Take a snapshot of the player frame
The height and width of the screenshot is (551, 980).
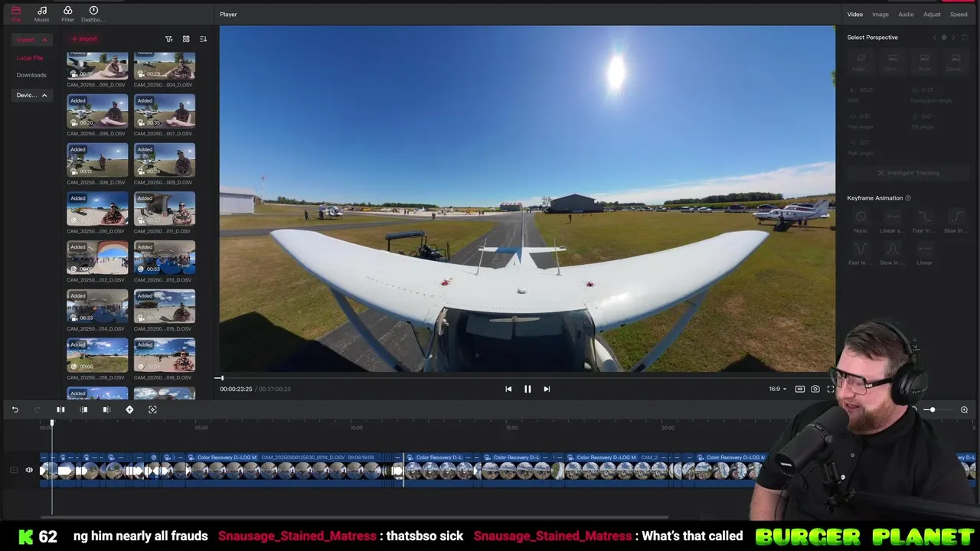click(x=815, y=389)
